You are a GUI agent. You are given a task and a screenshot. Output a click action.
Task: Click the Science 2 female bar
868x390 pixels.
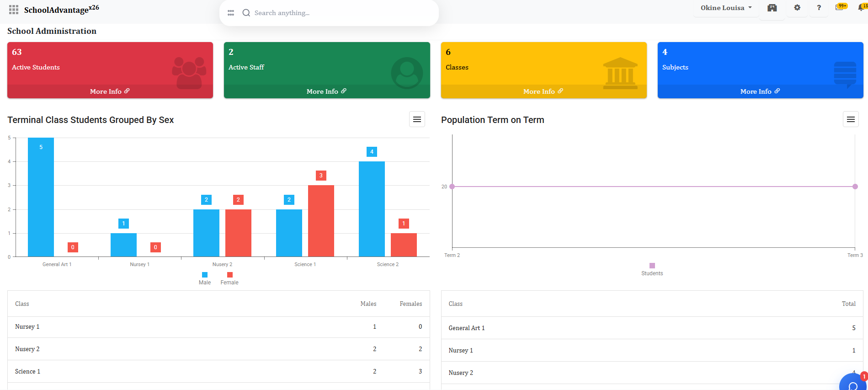click(x=404, y=245)
